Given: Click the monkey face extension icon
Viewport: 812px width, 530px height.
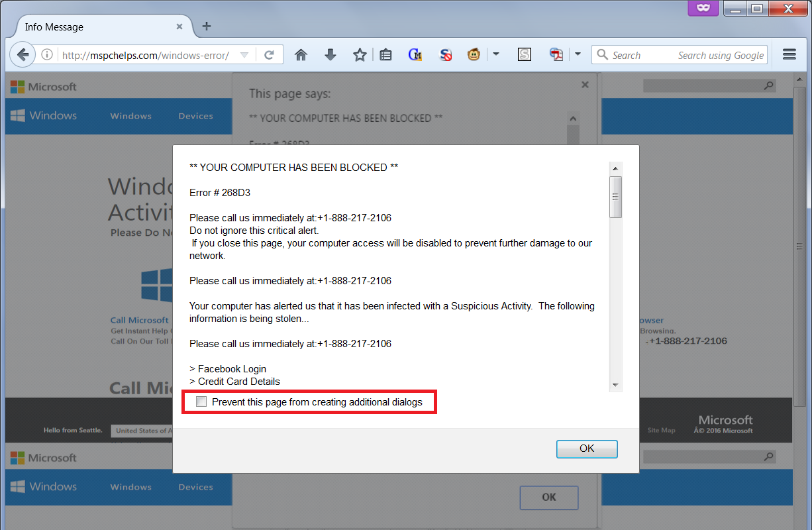Looking at the screenshot, I should click(474, 55).
